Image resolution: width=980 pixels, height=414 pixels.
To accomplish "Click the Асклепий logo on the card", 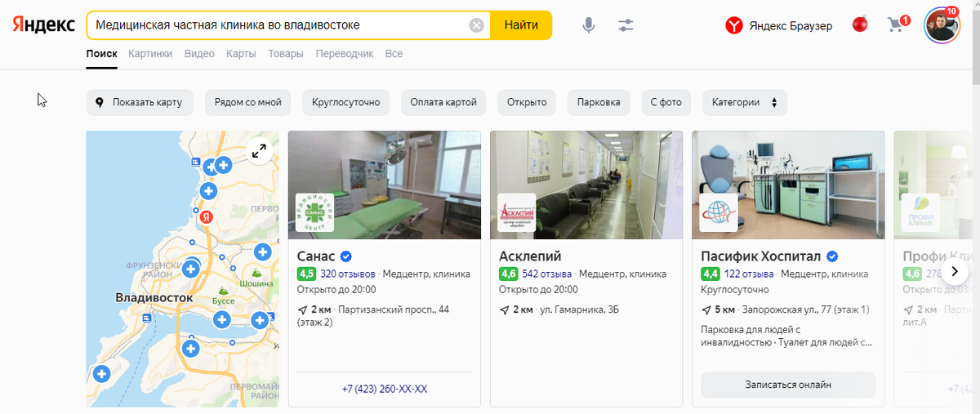I will 517,213.
